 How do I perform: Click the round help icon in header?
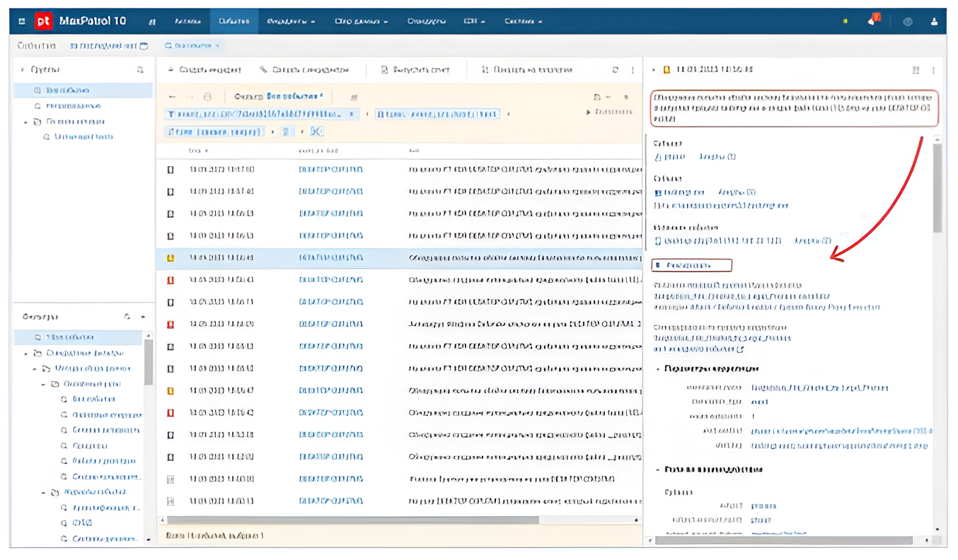click(908, 21)
